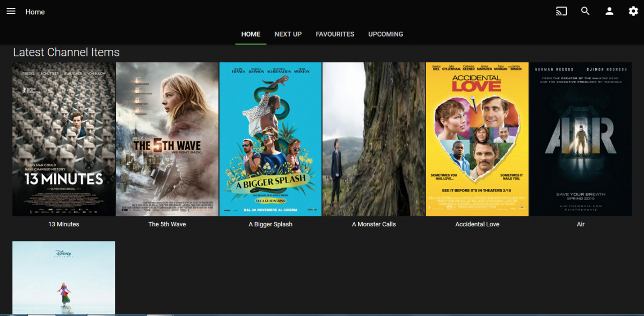Screen dimensions: 644x316
Task: Open the hamburger navigation menu
Action: pyautogui.click(x=11, y=11)
